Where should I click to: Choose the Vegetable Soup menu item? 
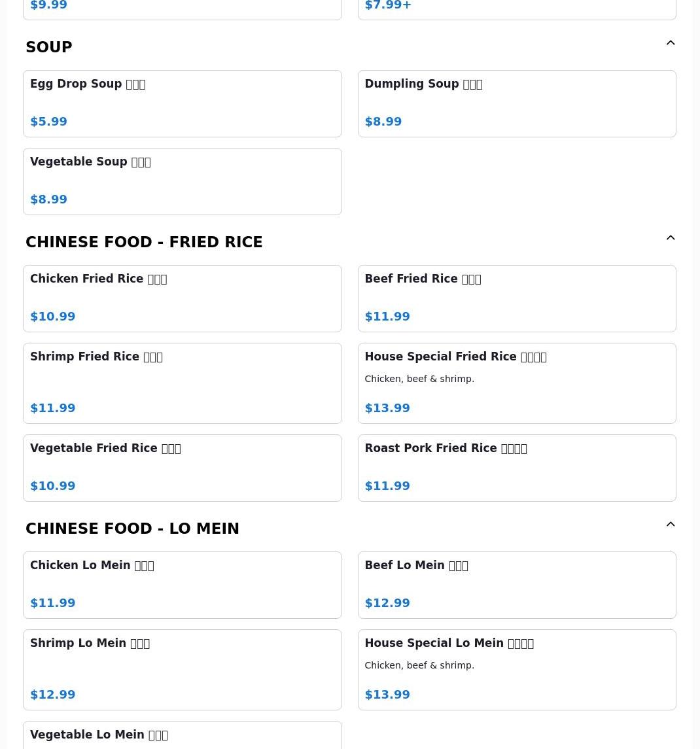pos(182,181)
